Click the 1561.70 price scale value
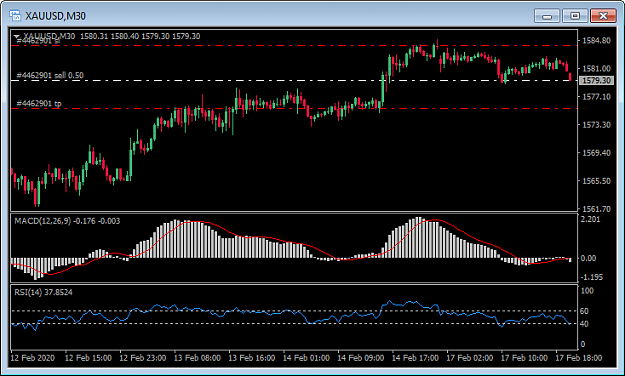This screenshot has height=376, width=625. [596, 209]
